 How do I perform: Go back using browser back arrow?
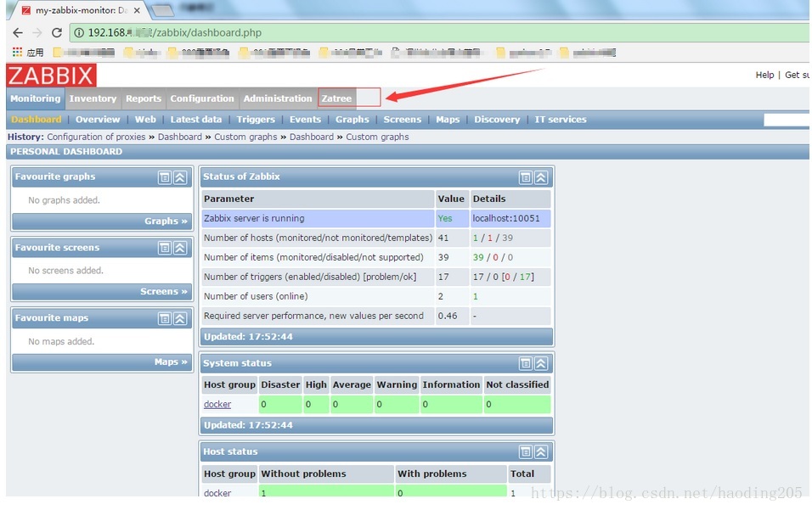coord(18,32)
